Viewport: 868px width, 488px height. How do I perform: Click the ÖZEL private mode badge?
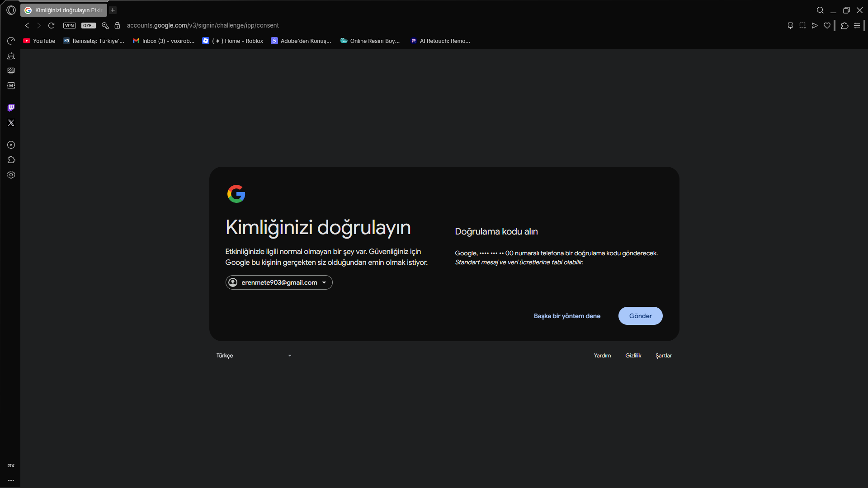coord(89,25)
